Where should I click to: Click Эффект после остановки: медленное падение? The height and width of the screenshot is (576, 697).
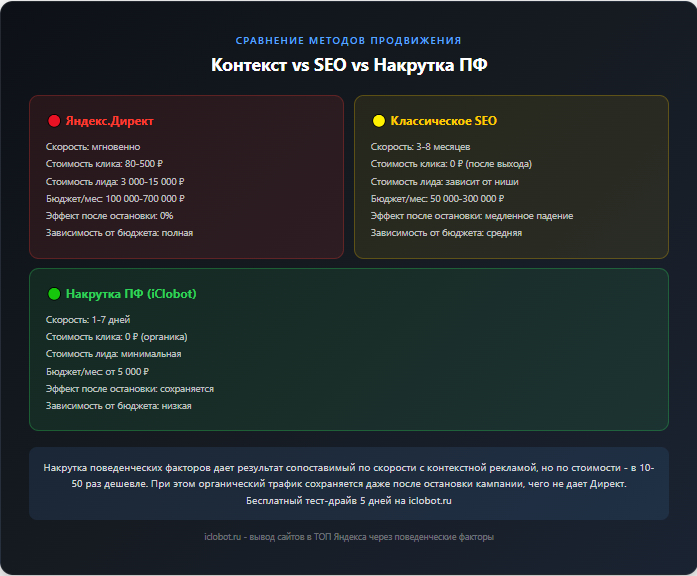coord(472,216)
